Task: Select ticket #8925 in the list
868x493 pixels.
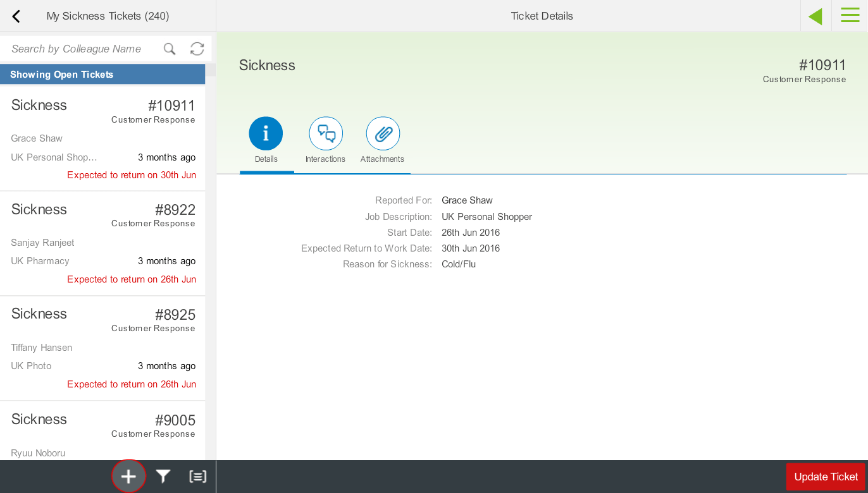Action: pos(102,348)
